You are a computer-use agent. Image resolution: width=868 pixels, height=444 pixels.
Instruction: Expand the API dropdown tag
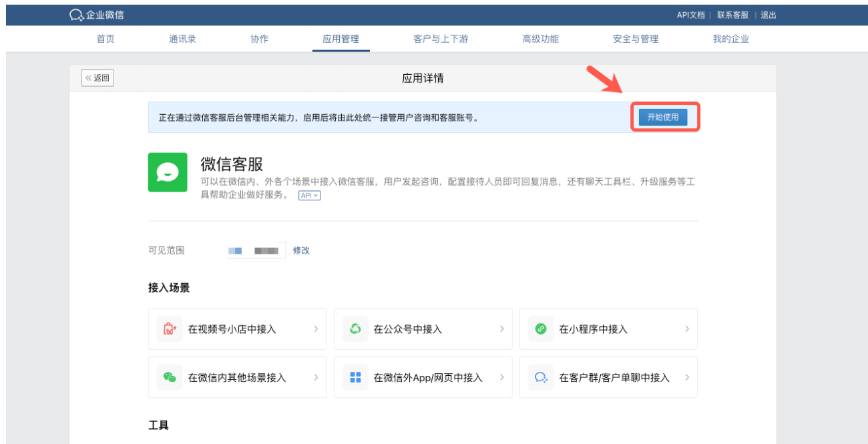click(x=310, y=196)
